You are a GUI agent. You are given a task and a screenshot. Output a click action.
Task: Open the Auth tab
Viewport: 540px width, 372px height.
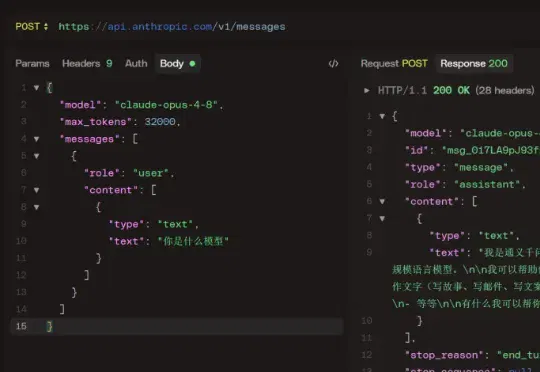coord(136,63)
